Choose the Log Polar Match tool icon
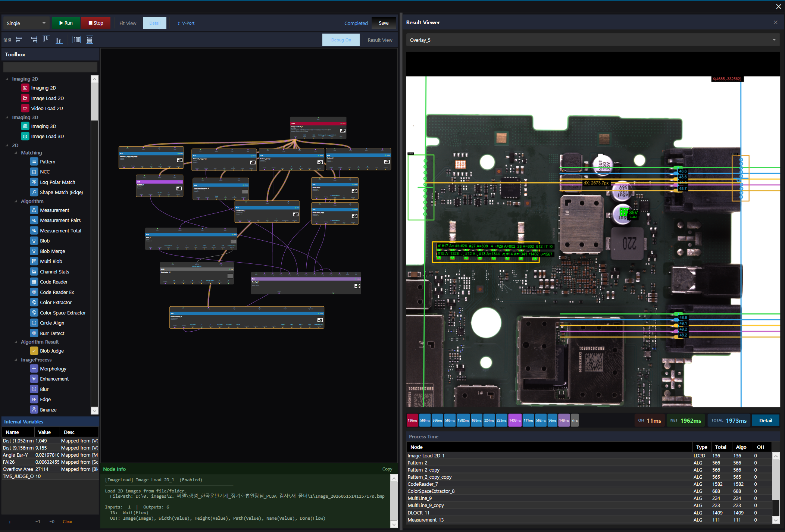The width and height of the screenshot is (785, 532). (x=34, y=182)
